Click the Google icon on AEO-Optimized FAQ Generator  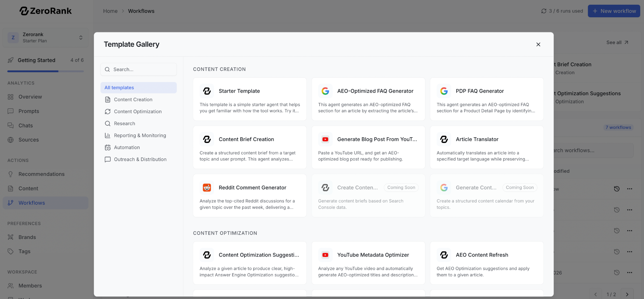(325, 91)
